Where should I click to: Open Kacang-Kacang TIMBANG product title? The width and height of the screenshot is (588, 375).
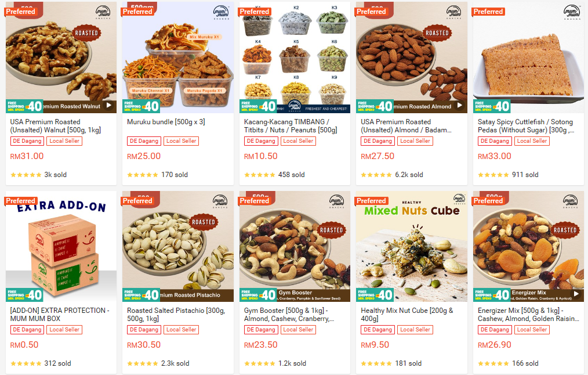291,126
